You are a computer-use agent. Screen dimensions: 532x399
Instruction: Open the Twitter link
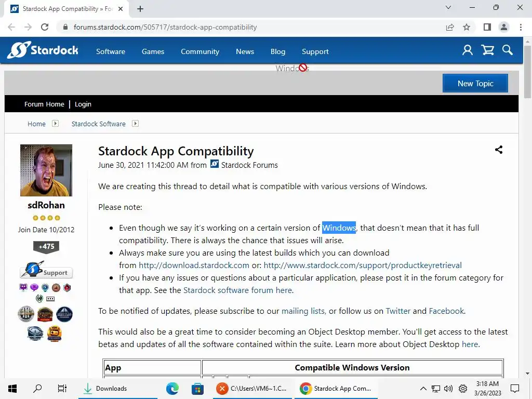[398, 311]
